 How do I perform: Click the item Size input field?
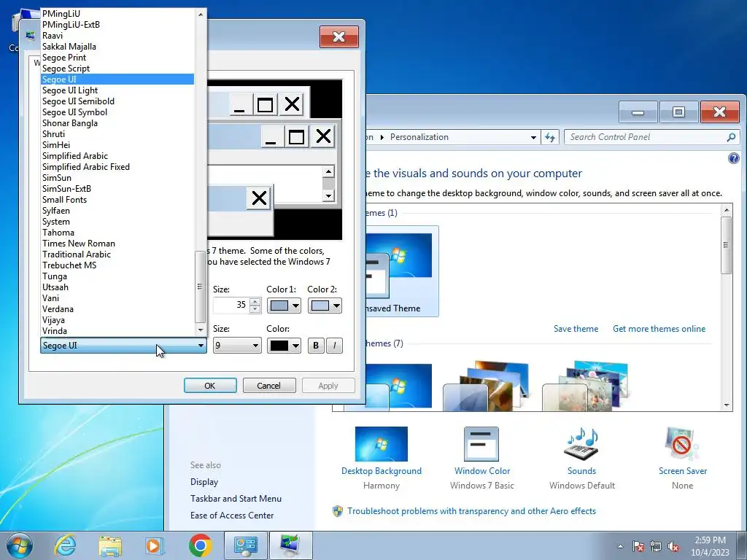point(232,306)
